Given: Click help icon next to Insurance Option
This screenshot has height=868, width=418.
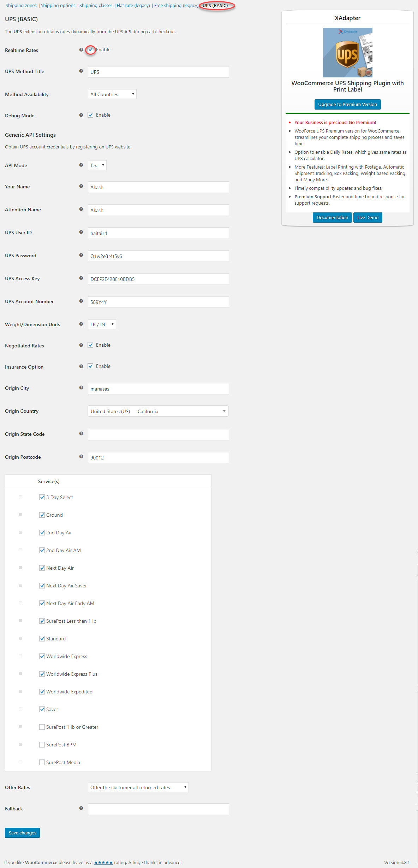Looking at the screenshot, I should (x=81, y=366).
